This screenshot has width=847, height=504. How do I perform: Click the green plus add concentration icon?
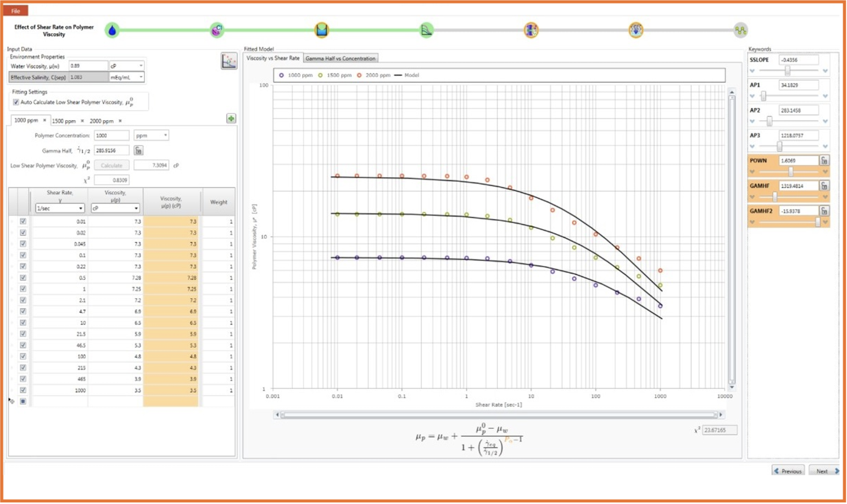pos(231,119)
